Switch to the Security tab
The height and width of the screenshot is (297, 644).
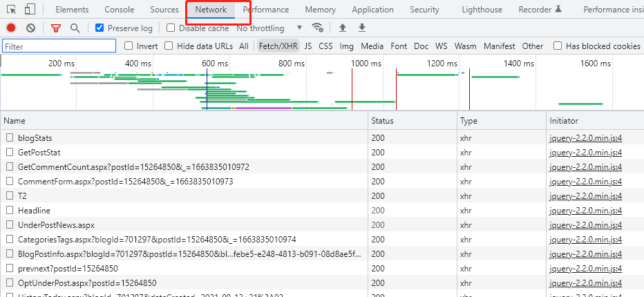(424, 10)
